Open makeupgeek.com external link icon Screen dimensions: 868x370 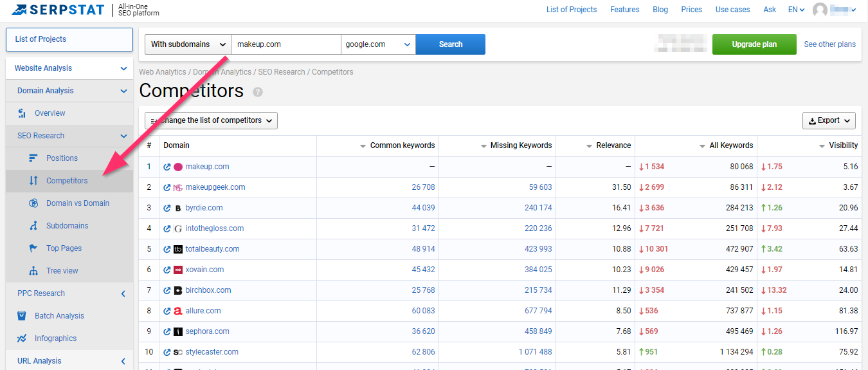click(x=167, y=187)
